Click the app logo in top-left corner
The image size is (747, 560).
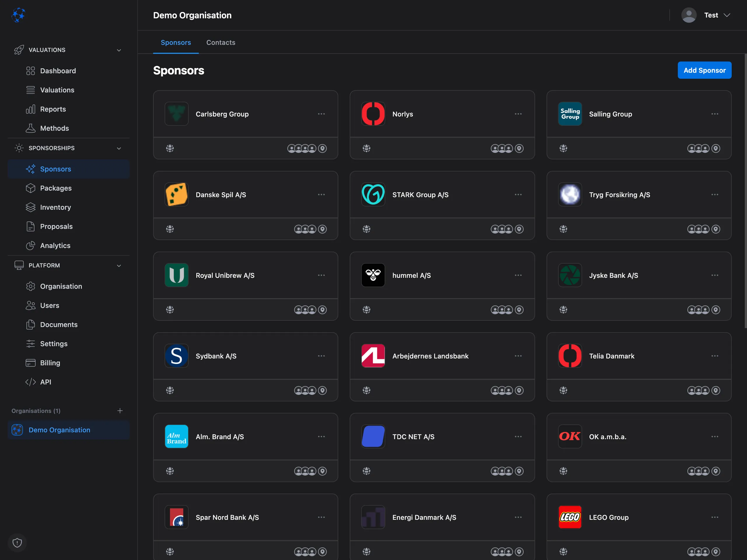tap(18, 15)
